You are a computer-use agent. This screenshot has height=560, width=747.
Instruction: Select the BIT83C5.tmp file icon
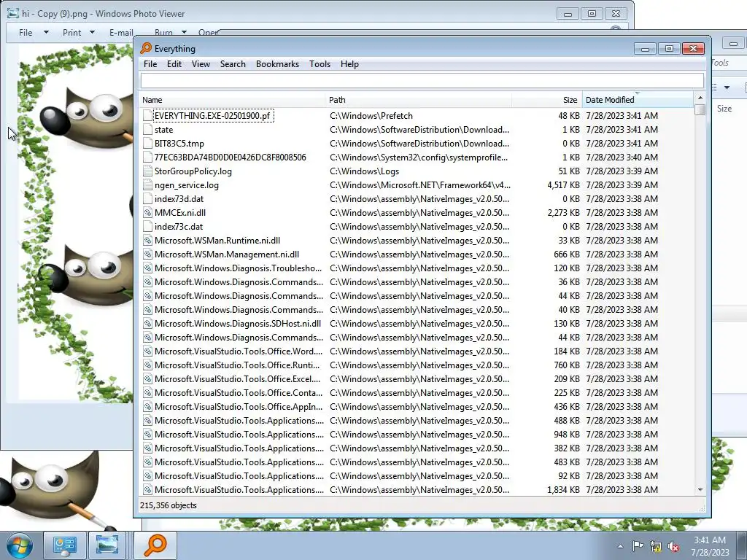click(147, 144)
